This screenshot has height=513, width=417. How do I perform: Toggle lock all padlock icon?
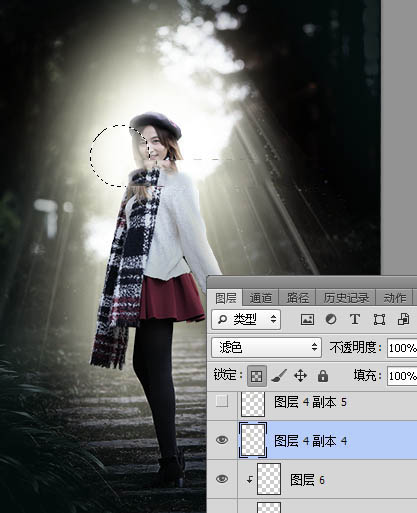tap(323, 376)
